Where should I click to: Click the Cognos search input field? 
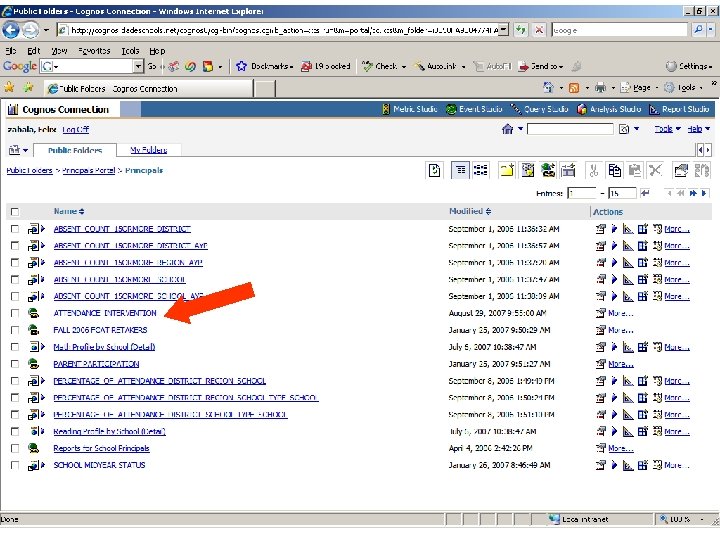pyautogui.click(x=570, y=129)
